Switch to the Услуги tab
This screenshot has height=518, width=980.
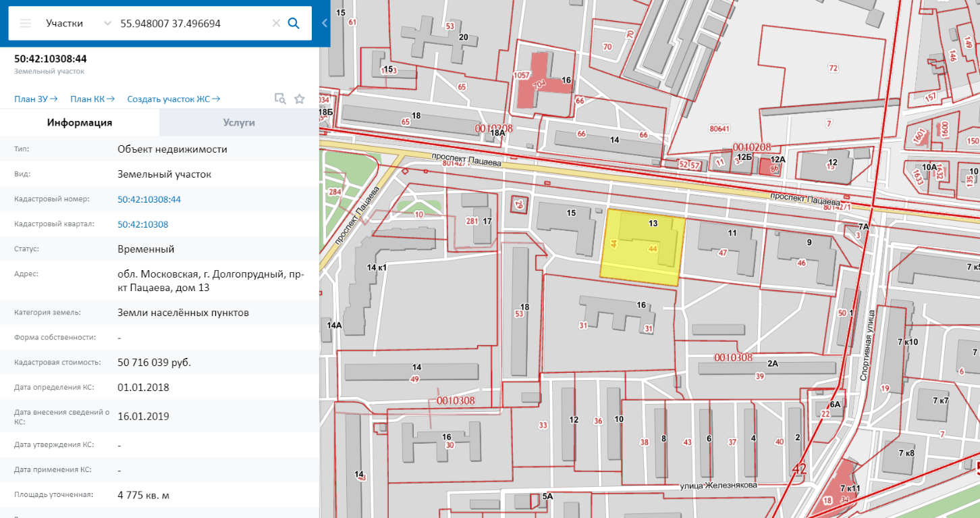click(239, 123)
